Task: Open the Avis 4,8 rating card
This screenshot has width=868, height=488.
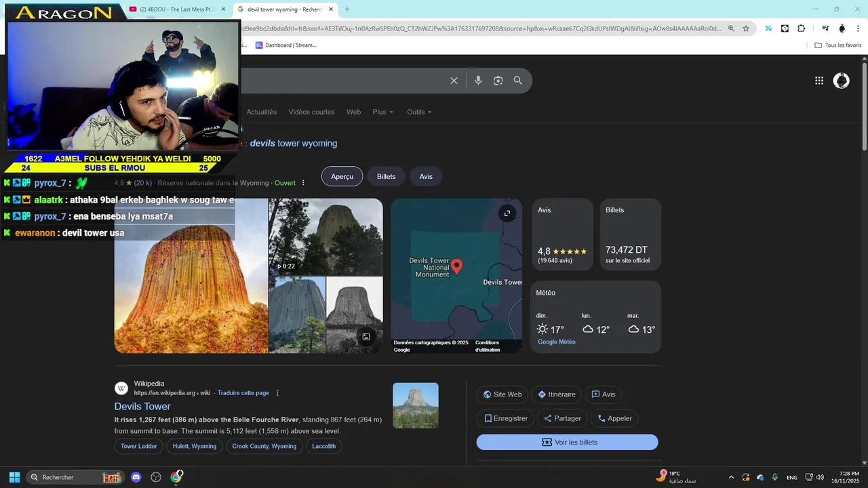Action: tap(563, 235)
